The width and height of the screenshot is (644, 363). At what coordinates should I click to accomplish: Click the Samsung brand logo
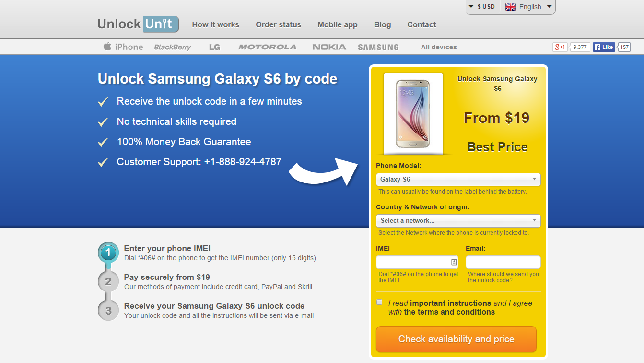pyautogui.click(x=378, y=47)
